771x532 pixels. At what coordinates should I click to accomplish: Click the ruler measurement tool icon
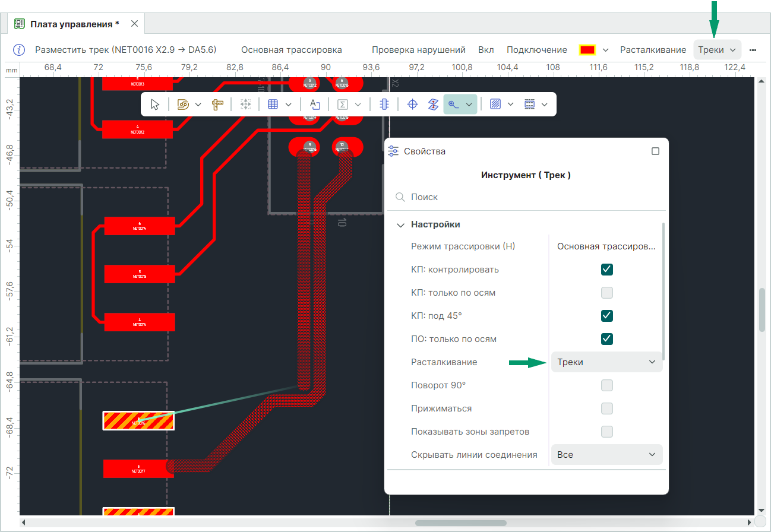click(x=217, y=104)
